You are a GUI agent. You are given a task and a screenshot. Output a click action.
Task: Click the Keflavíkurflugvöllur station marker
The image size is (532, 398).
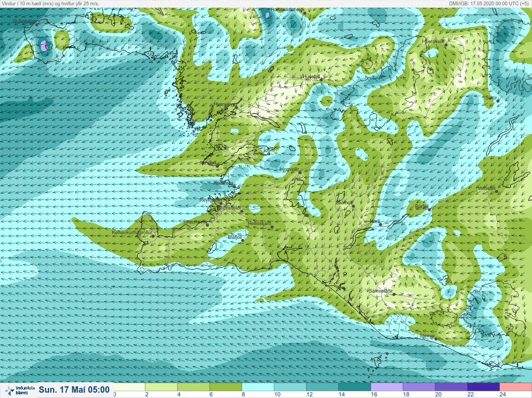pyautogui.click(x=153, y=236)
